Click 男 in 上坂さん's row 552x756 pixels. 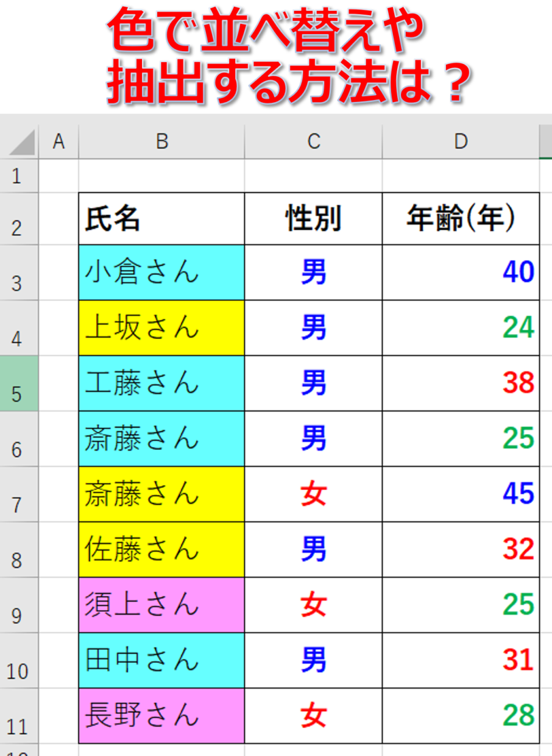[x=314, y=328]
